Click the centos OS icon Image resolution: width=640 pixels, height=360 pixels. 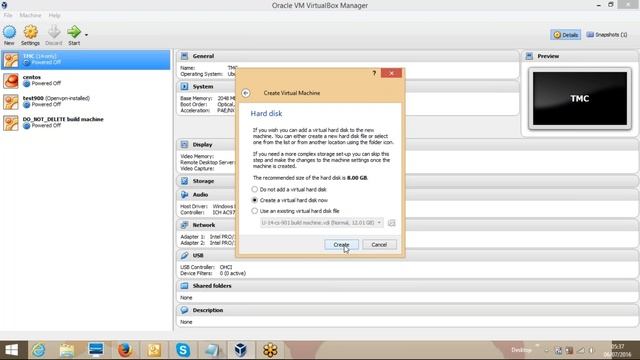coord(11,81)
